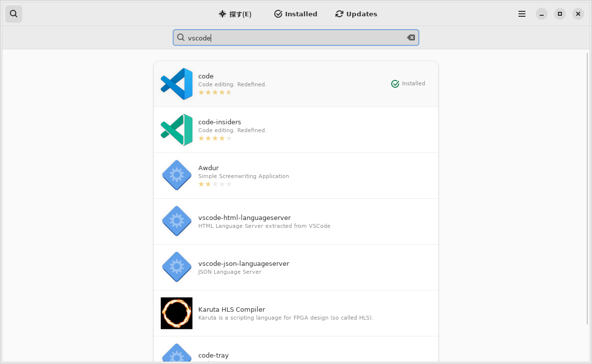This screenshot has height=364, width=592.
Task: Click 'JSON Language Server' description
Action: pos(230,272)
